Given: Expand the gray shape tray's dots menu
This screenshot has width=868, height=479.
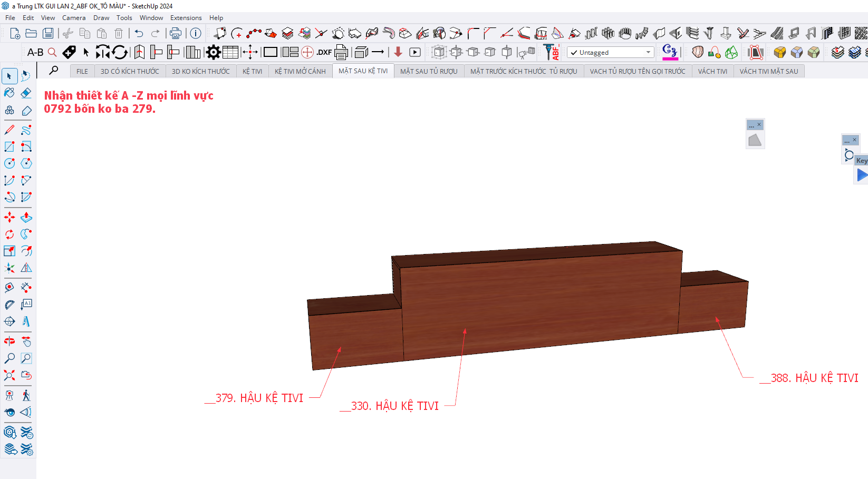Looking at the screenshot, I should 751,125.
